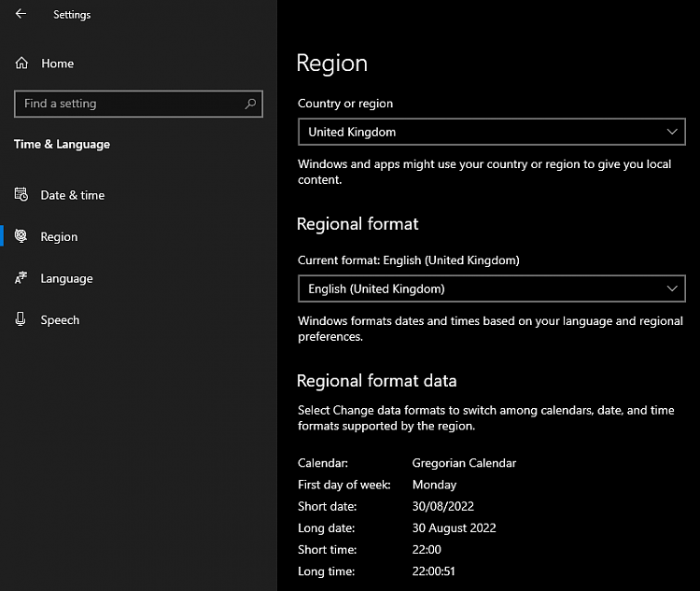Click the Region page title
Viewport: 700px width, 591px height.
[x=331, y=63]
